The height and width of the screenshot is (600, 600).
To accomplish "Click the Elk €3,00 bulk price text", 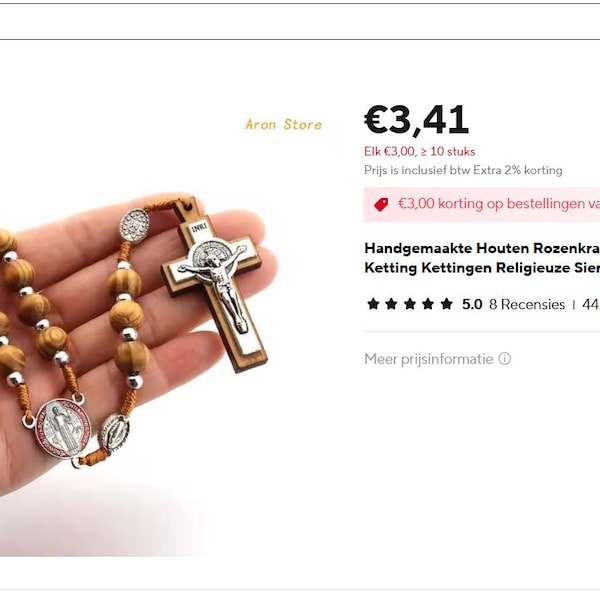I will click(x=419, y=152).
